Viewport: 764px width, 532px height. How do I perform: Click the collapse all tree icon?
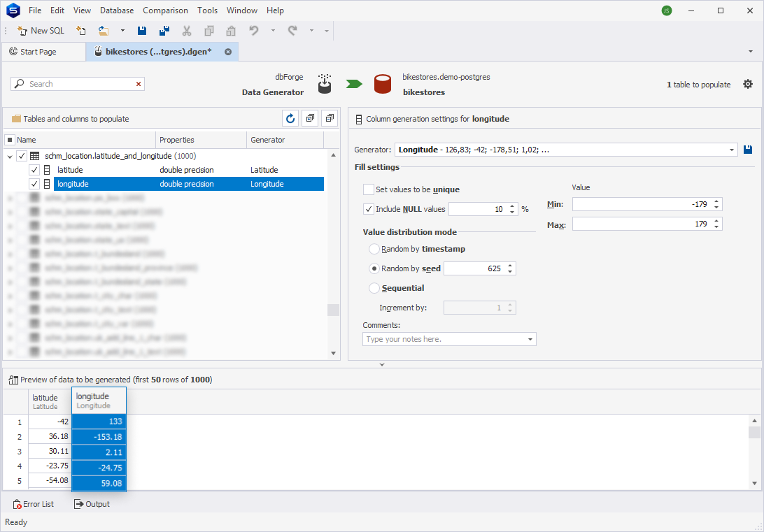click(x=330, y=118)
